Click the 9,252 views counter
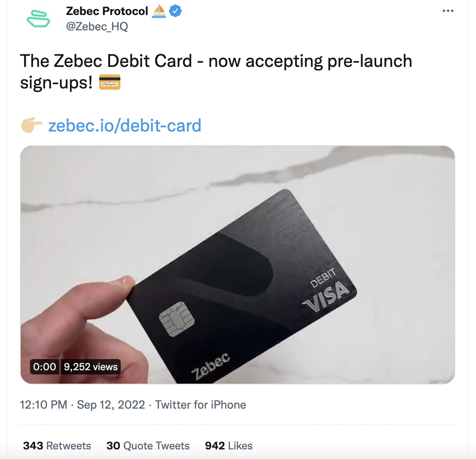 (x=91, y=367)
